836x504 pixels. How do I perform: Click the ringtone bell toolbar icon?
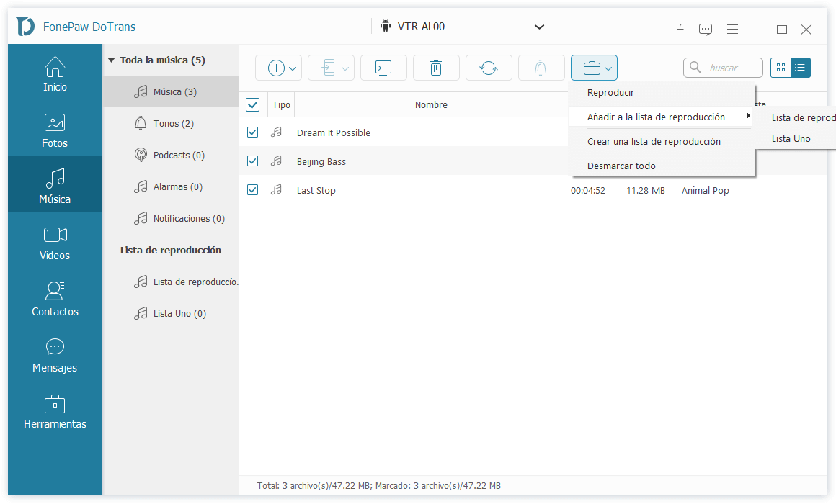tap(541, 68)
